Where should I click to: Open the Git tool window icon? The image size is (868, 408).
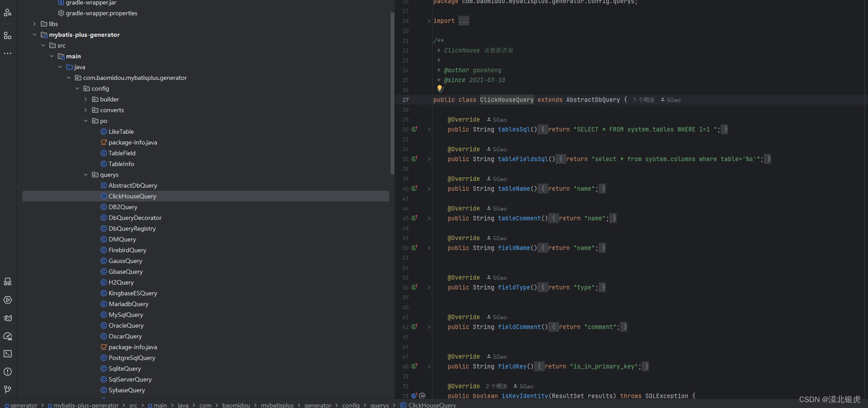pos(8,390)
